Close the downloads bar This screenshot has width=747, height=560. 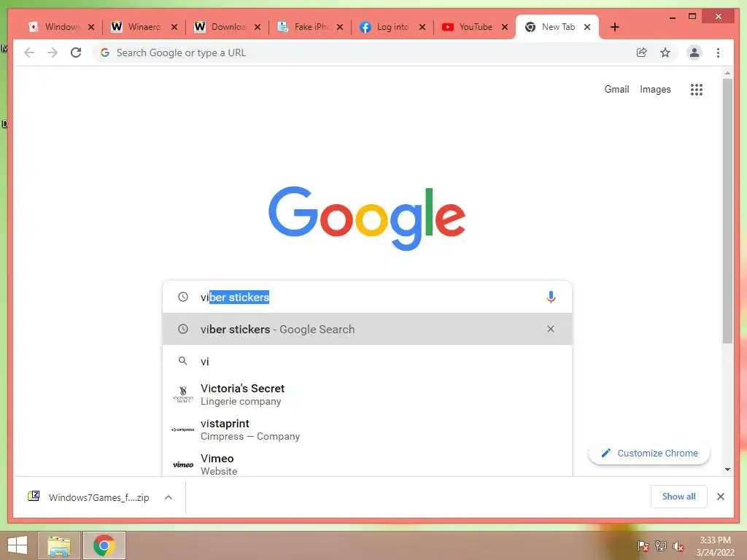(x=720, y=497)
